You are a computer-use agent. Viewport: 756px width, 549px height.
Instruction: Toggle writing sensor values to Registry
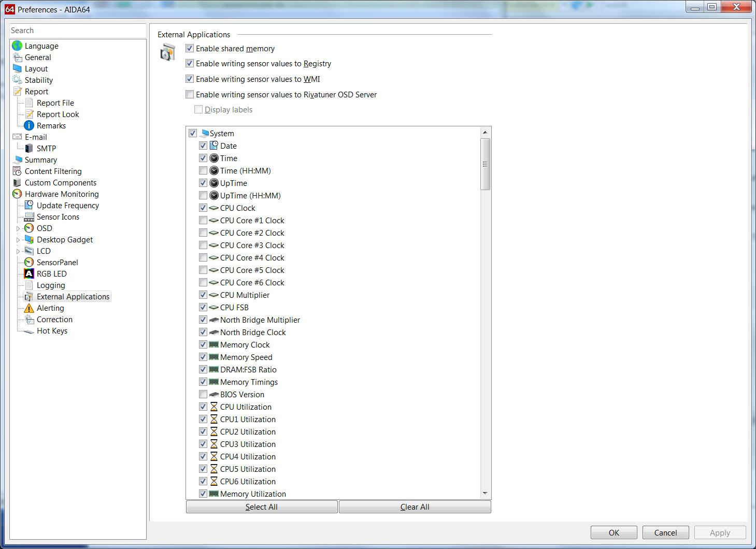pos(190,63)
